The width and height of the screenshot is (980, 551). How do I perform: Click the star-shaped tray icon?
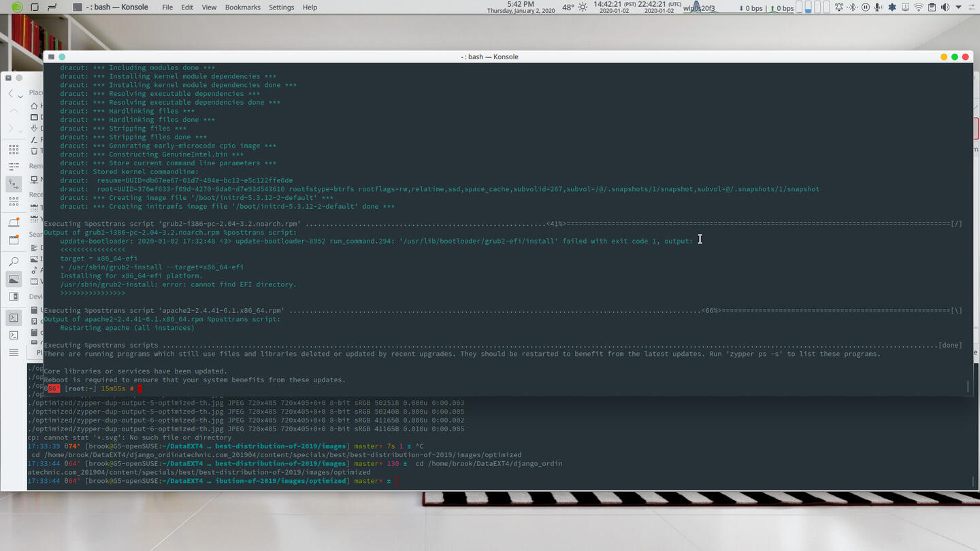click(x=892, y=7)
